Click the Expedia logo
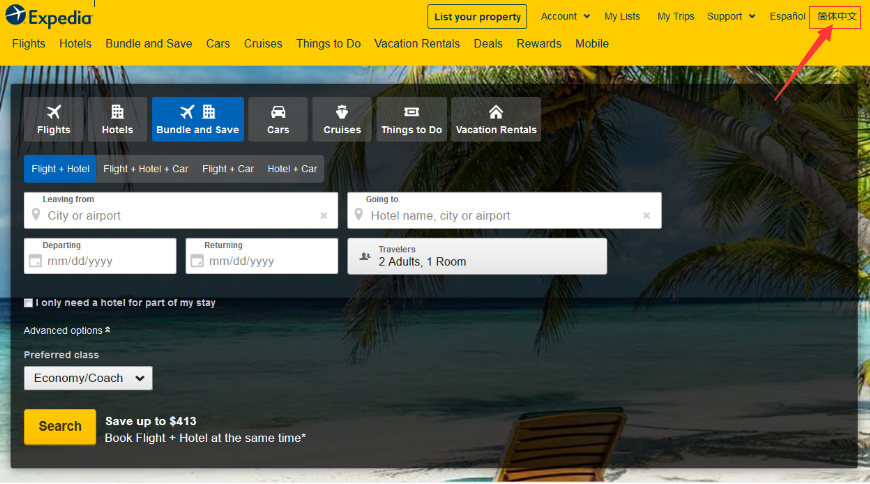Screen dimensions: 870x484 point(49,17)
